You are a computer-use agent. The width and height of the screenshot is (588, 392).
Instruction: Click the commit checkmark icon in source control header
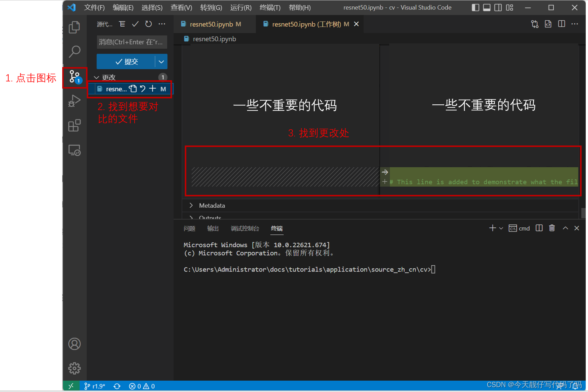135,24
